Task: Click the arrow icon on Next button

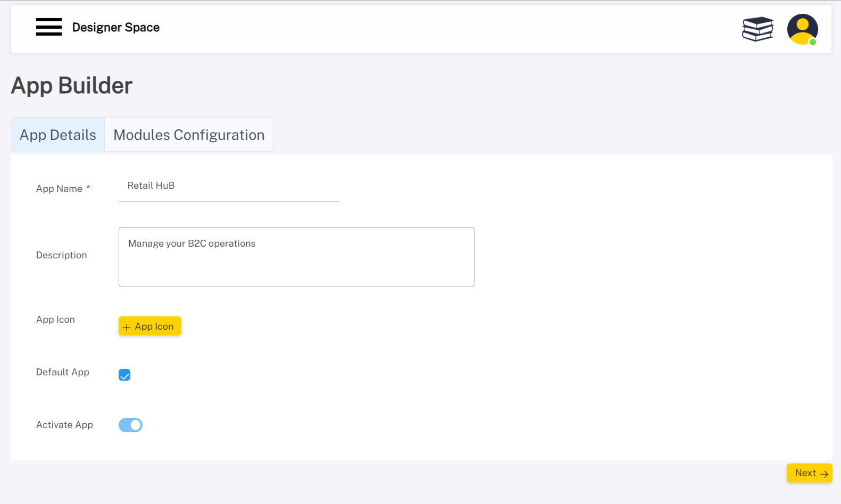Action: click(x=824, y=474)
